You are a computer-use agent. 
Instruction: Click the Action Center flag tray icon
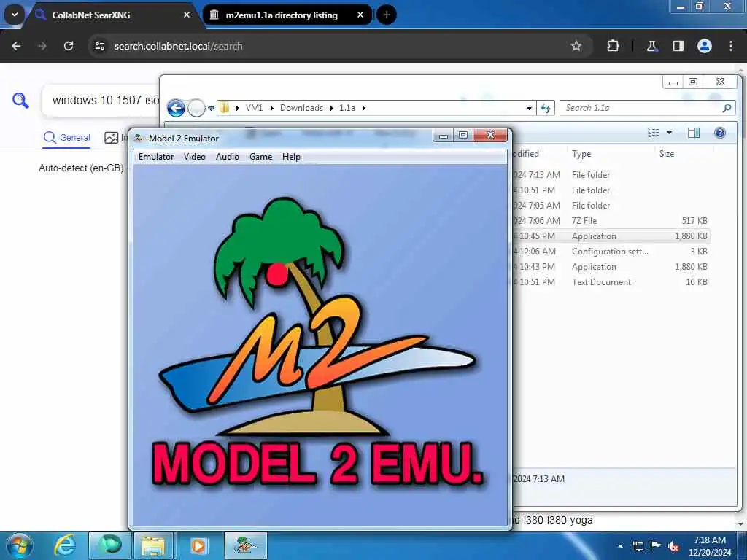[x=656, y=546]
